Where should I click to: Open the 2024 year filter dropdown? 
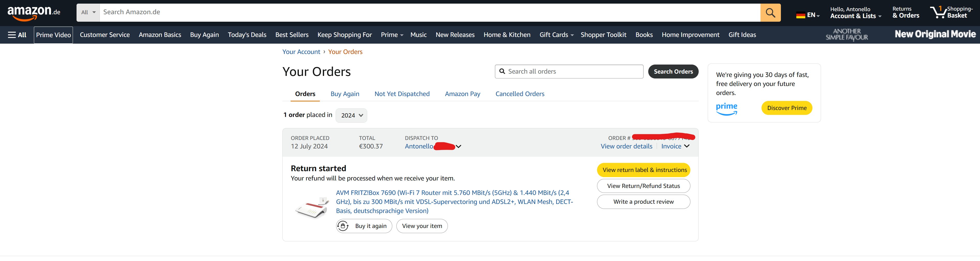pos(351,115)
